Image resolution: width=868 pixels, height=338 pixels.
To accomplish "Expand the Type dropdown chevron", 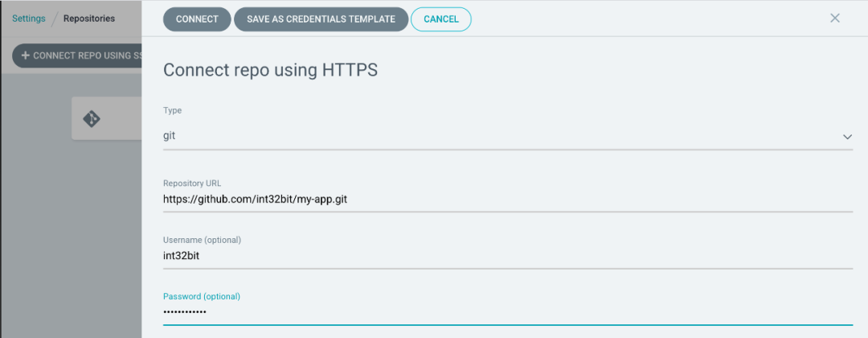I will coord(847,137).
